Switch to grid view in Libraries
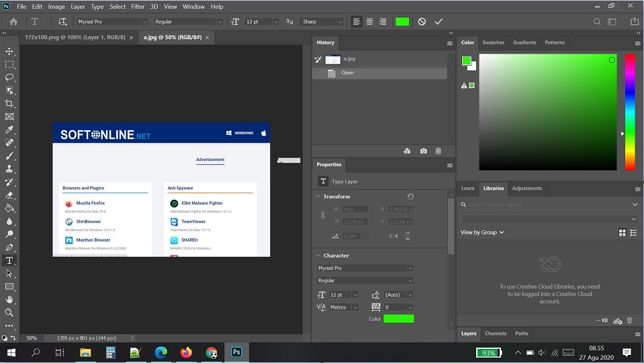 (x=623, y=233)
